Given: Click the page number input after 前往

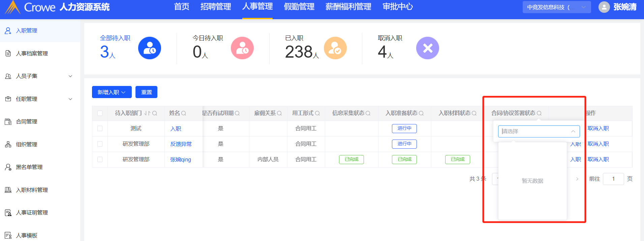Looking at the screenshot, I should tap(613, 179).
